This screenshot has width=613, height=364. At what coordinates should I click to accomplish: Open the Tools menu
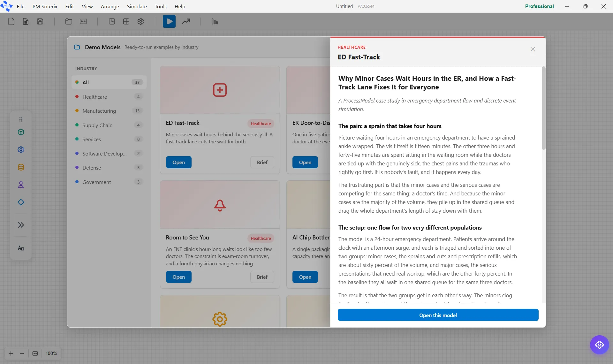tap(161, 6)
